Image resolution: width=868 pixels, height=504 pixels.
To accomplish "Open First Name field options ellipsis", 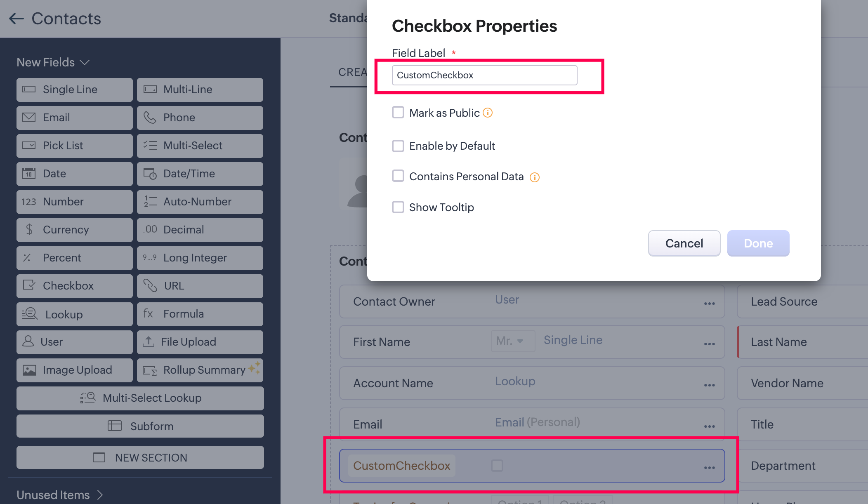I will point(709,344).
